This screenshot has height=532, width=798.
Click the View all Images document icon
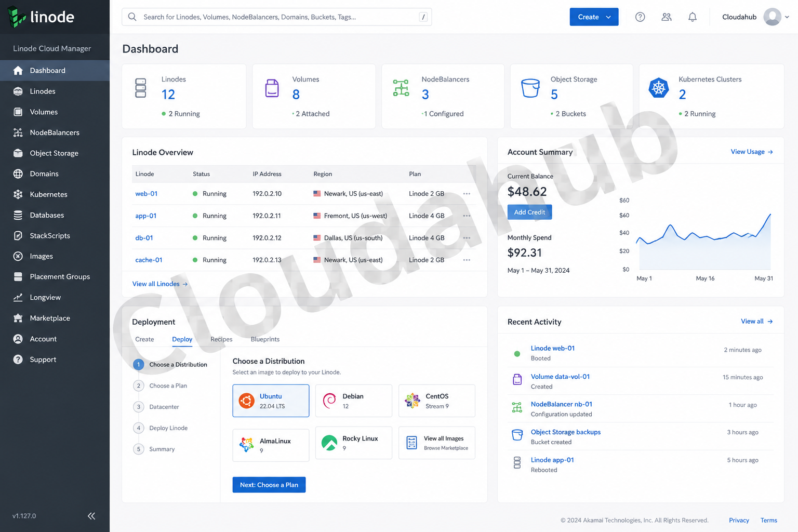click(412, 443)
